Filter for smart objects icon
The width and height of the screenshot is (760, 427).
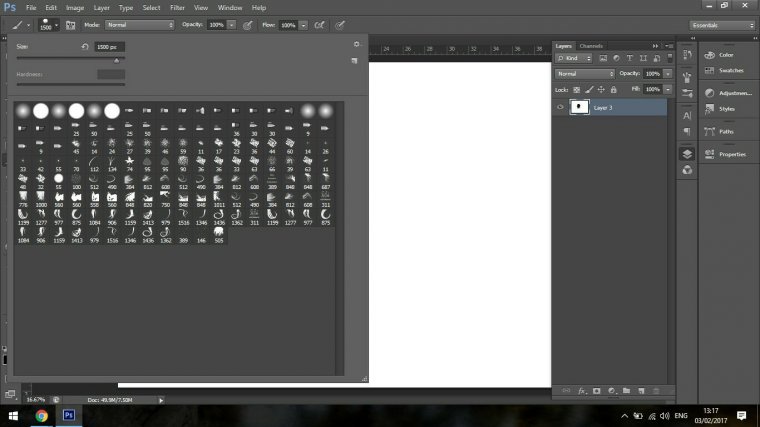pos(656,58)
